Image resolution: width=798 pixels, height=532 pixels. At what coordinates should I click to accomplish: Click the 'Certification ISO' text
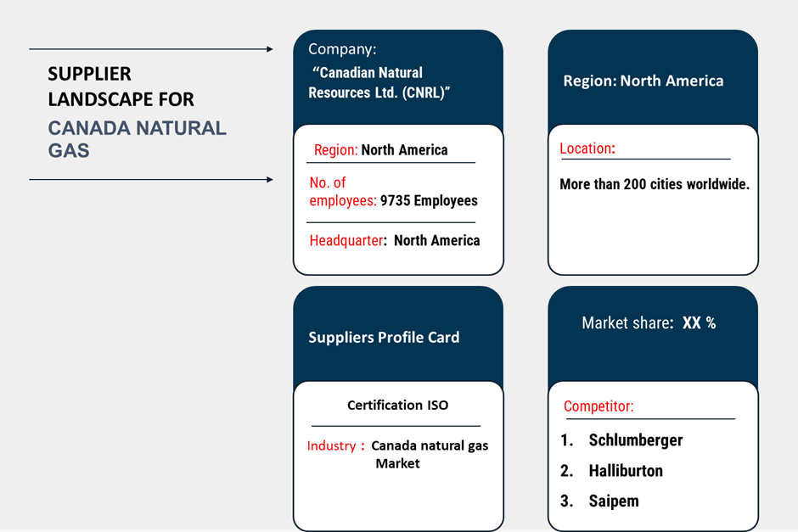coord(397,405)
